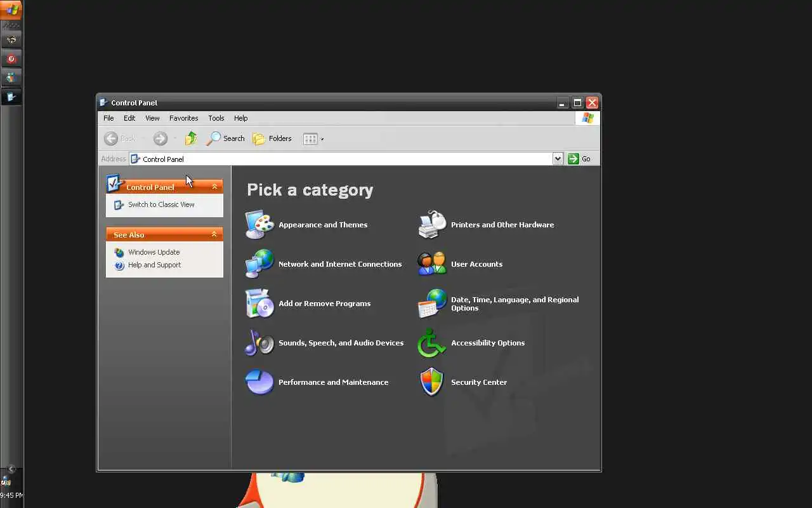This screenshot has width=812, height=508.
Task: Click the colorful Windows flag taskbar icon
Action: pos(11,77)
